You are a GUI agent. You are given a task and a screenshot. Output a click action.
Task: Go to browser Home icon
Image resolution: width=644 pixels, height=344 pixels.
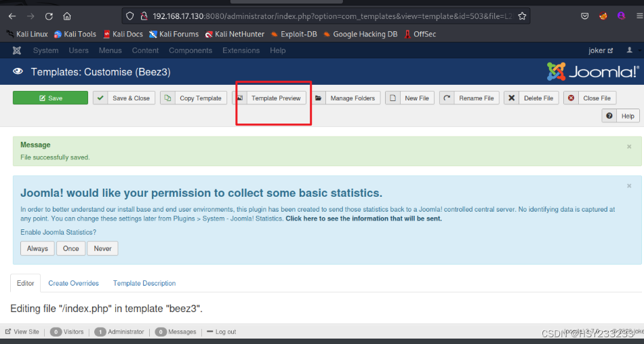pyautogui.click(x=67, y=16)
